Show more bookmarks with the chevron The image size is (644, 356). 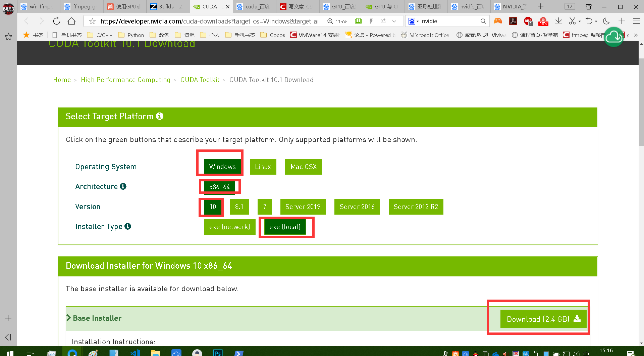click(x=636, y=35)
